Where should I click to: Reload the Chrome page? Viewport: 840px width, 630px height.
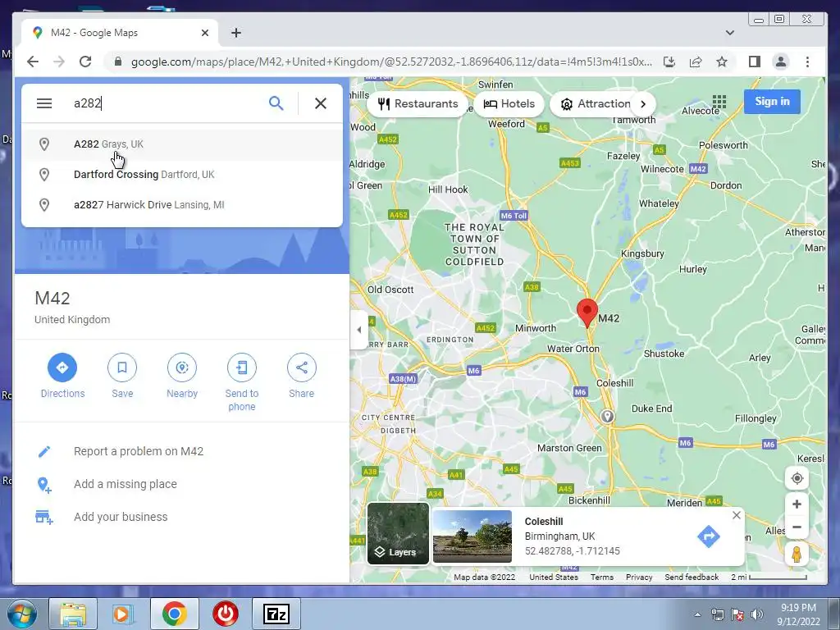tap(85, 62)
